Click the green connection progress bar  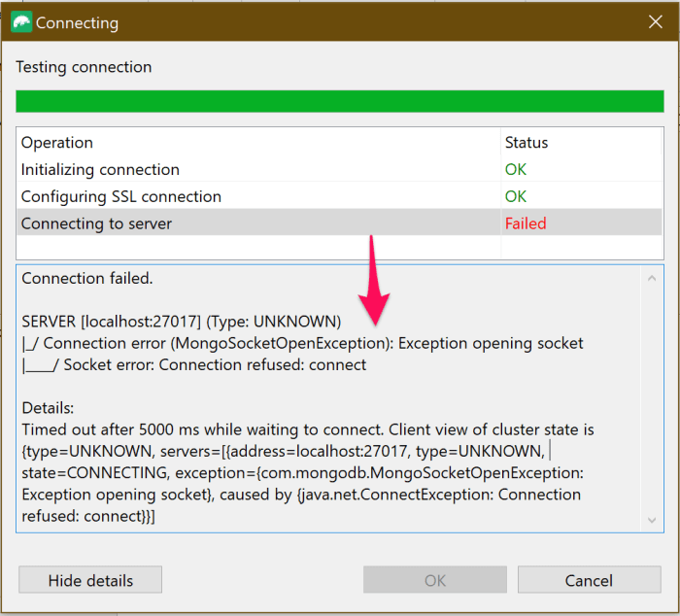tap(340, 101)
